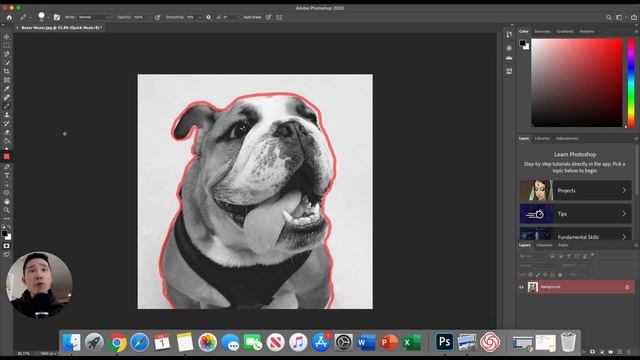640x360 pixels.
Task: Expand the Fundamental Skills chevron
Action: [x=624, y=236]
